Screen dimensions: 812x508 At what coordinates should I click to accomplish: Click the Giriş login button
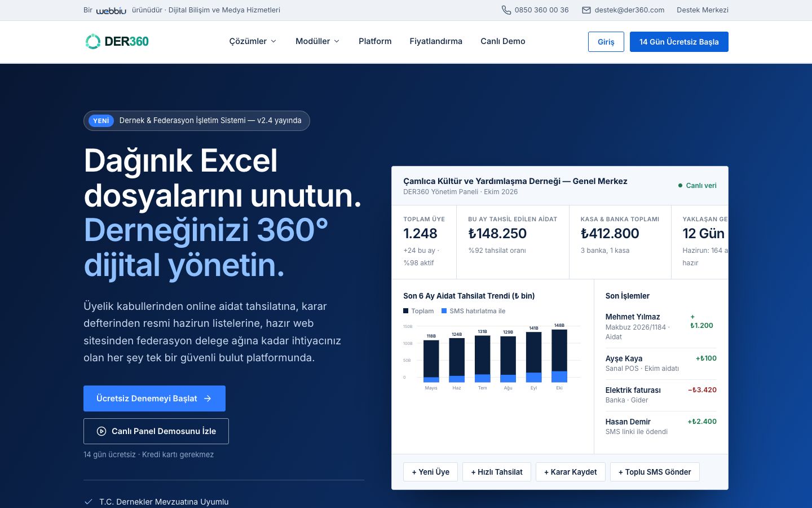coord(606,42)
